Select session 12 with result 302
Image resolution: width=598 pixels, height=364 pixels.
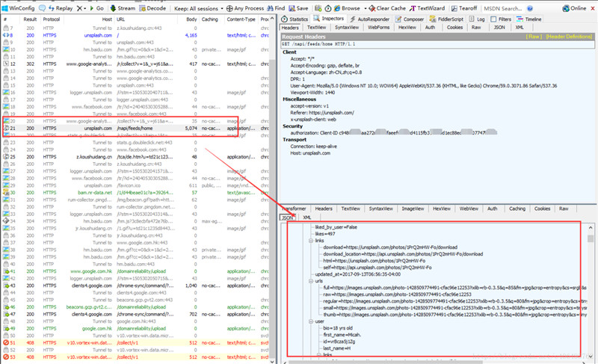tap(135, 64)
